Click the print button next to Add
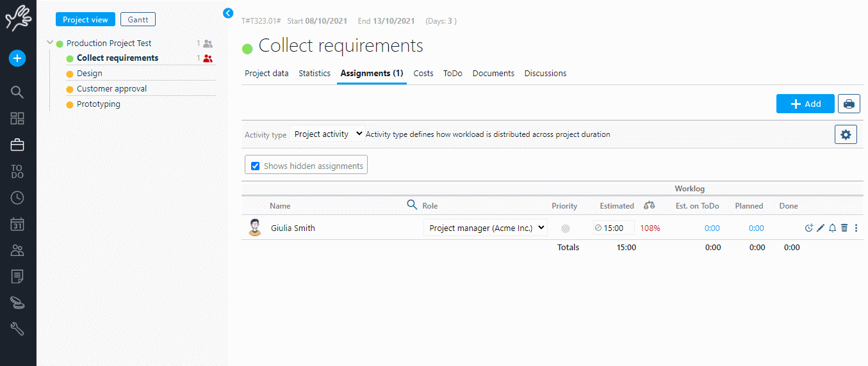This screenshot has height=366, width=868. pos(849,104)
